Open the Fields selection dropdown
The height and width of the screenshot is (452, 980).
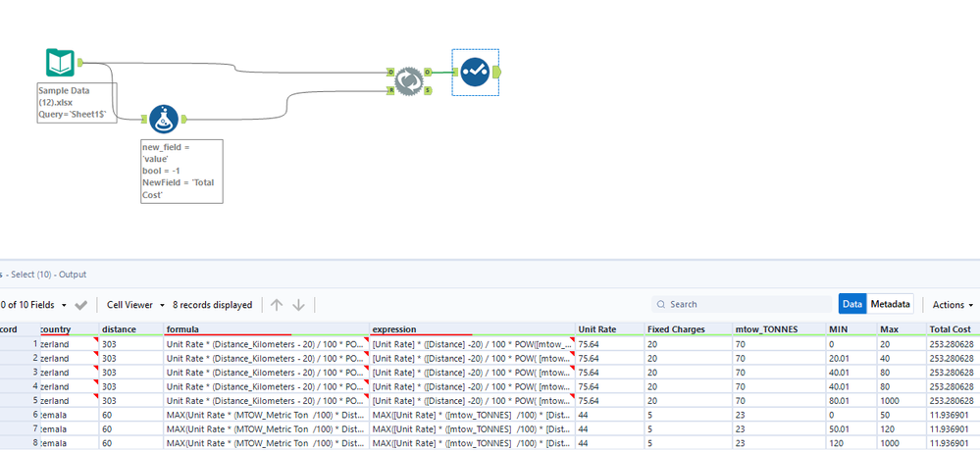34,305
